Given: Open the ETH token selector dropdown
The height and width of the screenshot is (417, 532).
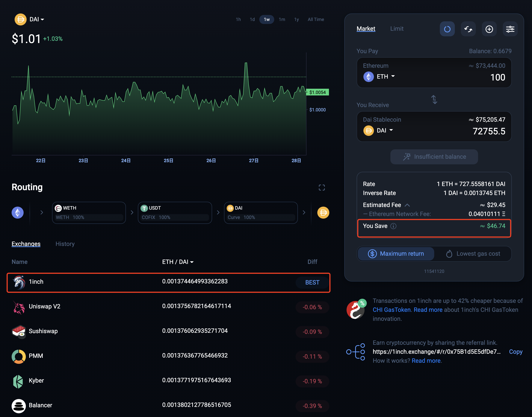Looking at the screenshot, I should [386, 77].
